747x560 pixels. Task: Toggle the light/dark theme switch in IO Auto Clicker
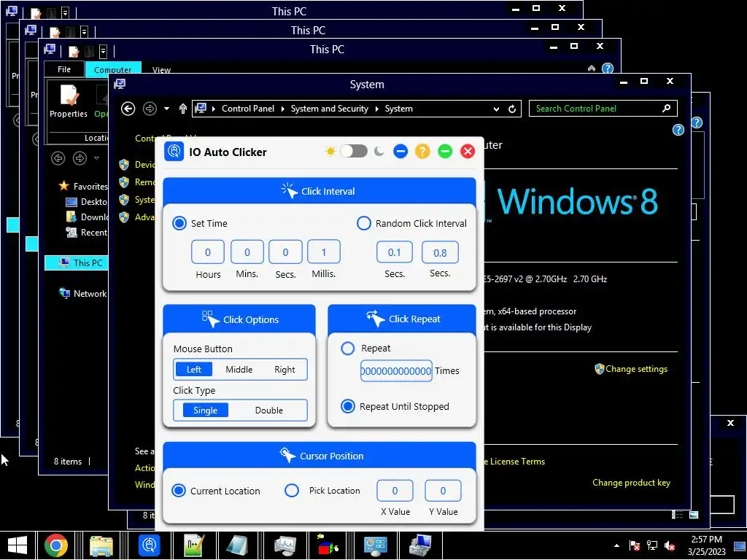click(354, 152)
